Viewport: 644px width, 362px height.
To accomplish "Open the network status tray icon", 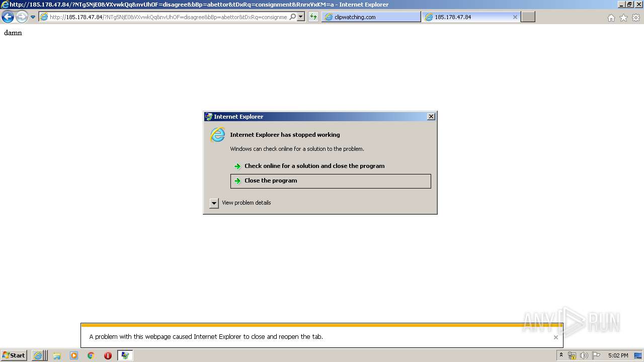I will [x=572, y=355].
